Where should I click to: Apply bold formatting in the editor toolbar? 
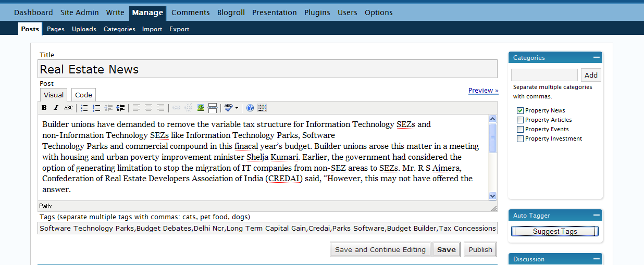point(44,108)
